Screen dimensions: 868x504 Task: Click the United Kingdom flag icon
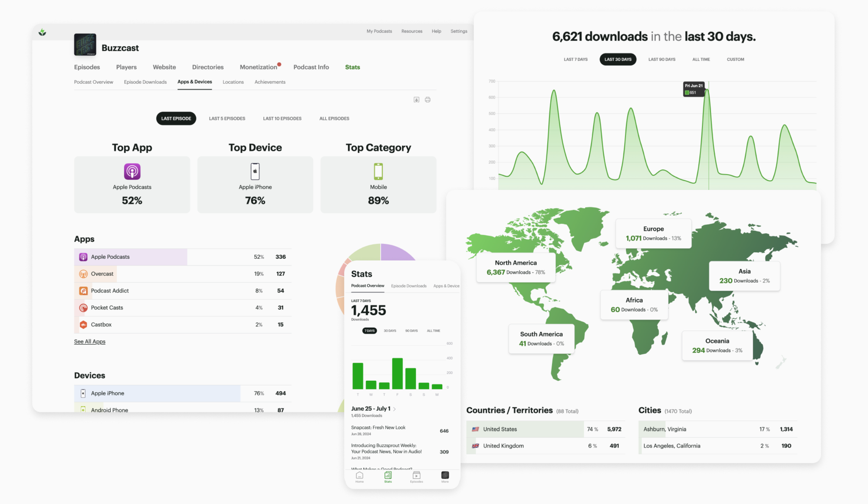[x=475, y=446]
